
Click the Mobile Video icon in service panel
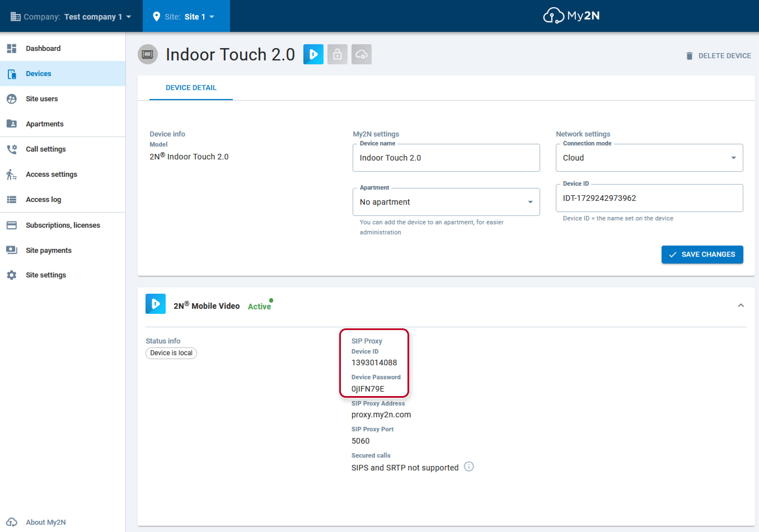[155, 304]
